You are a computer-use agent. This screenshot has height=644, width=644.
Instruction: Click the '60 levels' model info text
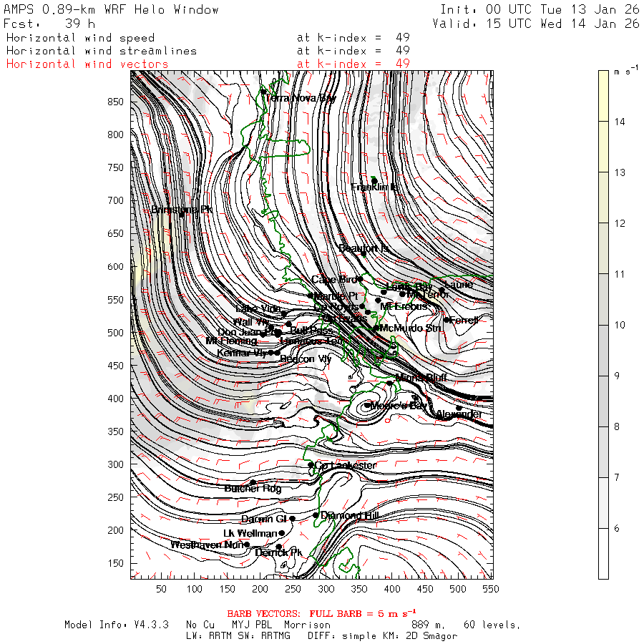492,625
